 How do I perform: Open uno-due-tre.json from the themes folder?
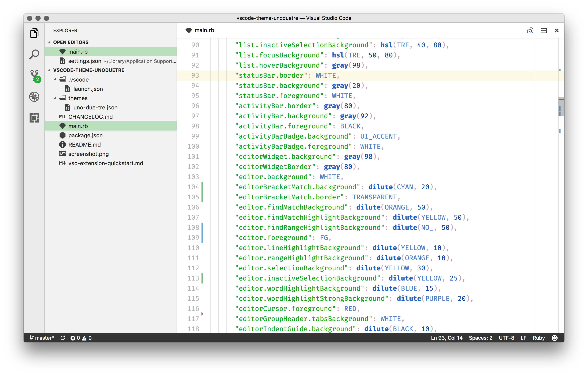(x=95, y=107)
